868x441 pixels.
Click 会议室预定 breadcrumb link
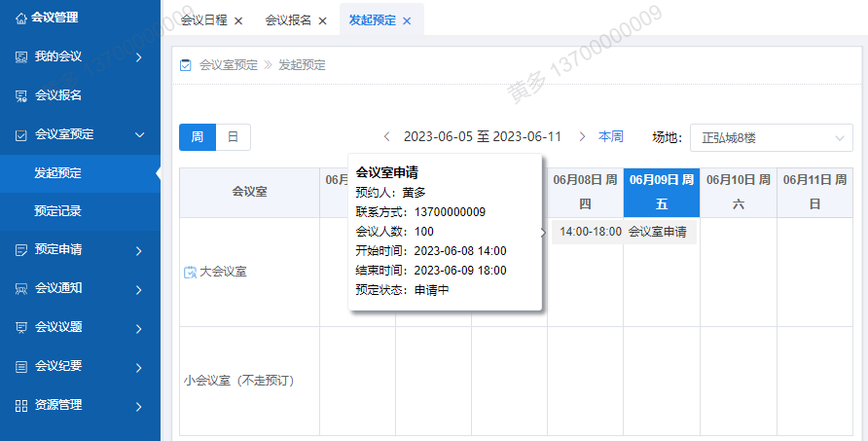tap(229, 65)
